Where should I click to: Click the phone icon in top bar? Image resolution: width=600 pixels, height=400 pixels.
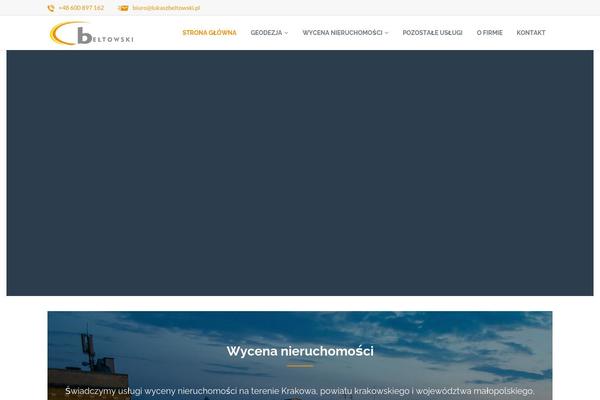pyautogui.click(x=51, y=8)
